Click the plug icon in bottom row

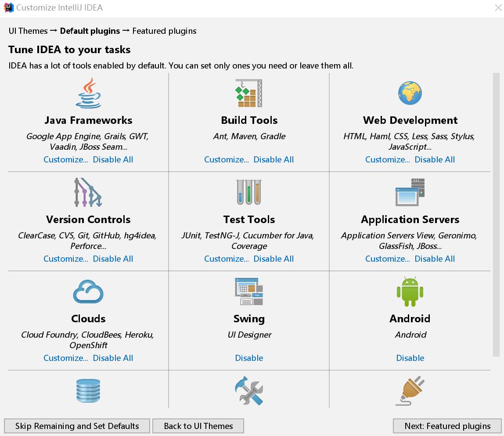pyautogui.click(x=410, y=391)
